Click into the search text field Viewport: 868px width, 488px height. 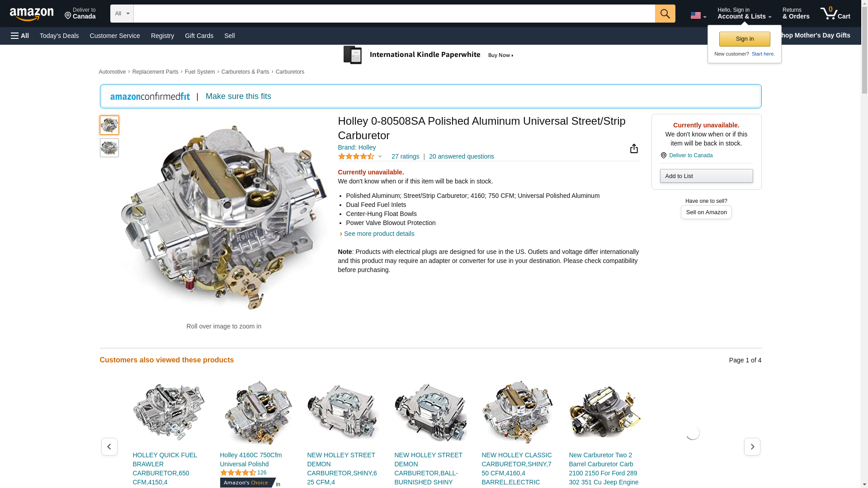(393, 14)
